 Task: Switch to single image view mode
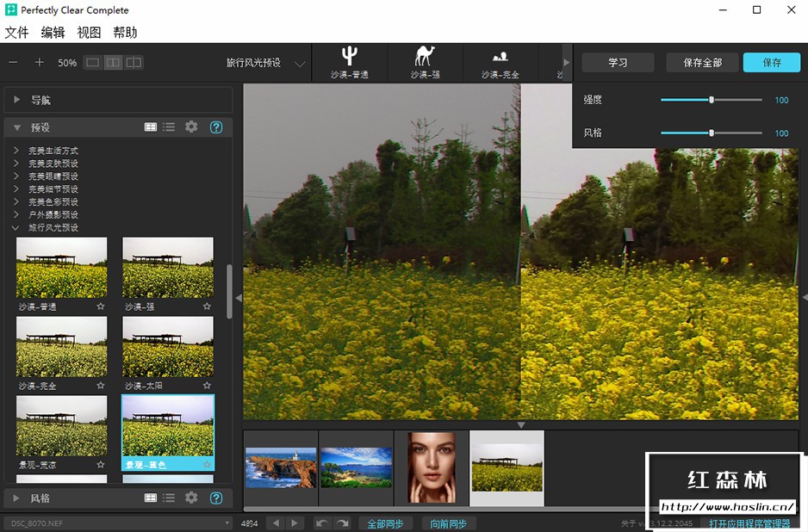(x=92, y=63)
